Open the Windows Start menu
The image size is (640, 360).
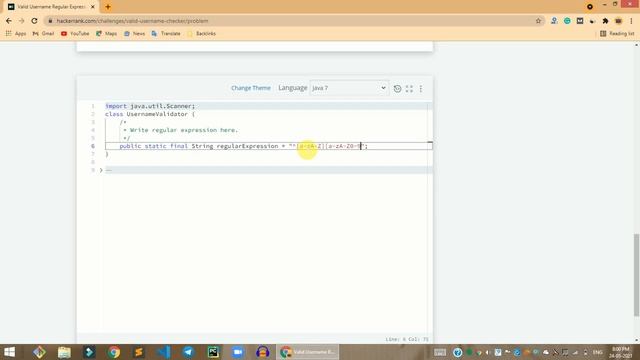click(9, 352)
